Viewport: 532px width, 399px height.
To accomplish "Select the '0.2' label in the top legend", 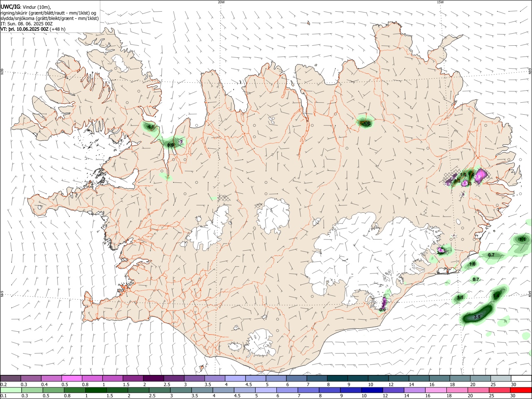I will point(4,384).
